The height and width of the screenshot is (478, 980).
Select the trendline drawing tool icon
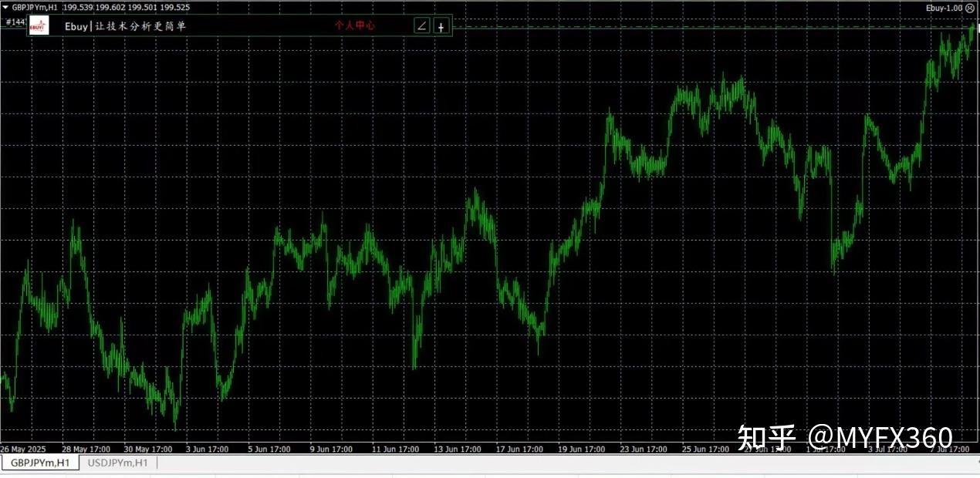pos(421,26)
